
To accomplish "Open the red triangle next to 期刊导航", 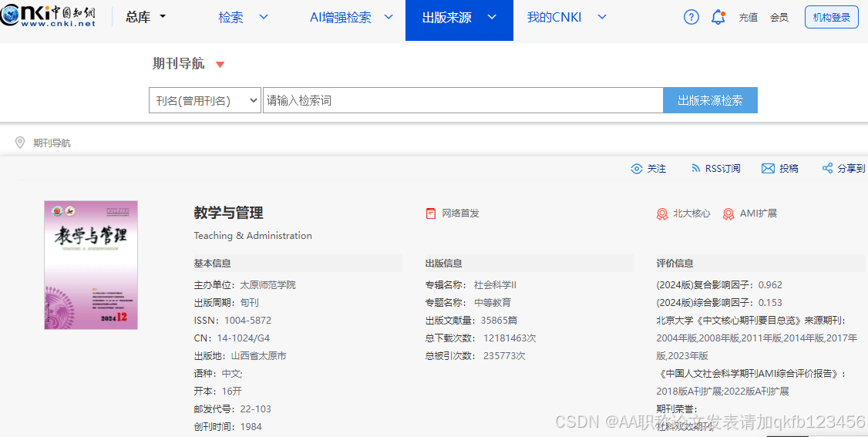I will pyautogui.click(x=220, y=65).
